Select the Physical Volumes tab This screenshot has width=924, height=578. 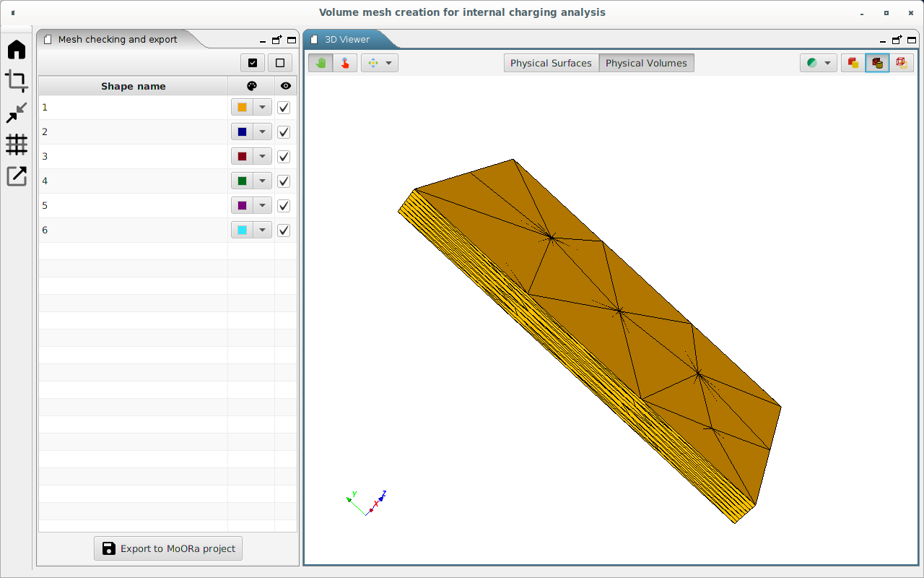tap(646, 63)
